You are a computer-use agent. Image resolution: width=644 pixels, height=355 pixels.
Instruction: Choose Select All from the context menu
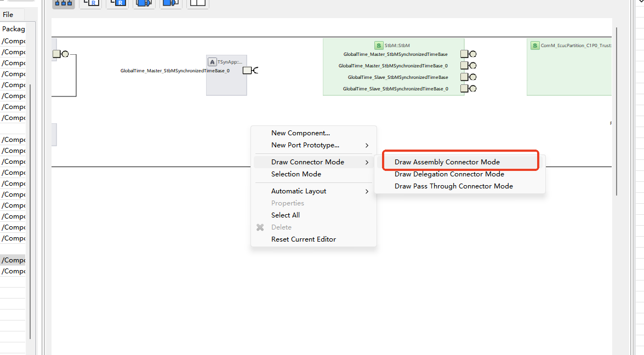(x=285, y=215)
